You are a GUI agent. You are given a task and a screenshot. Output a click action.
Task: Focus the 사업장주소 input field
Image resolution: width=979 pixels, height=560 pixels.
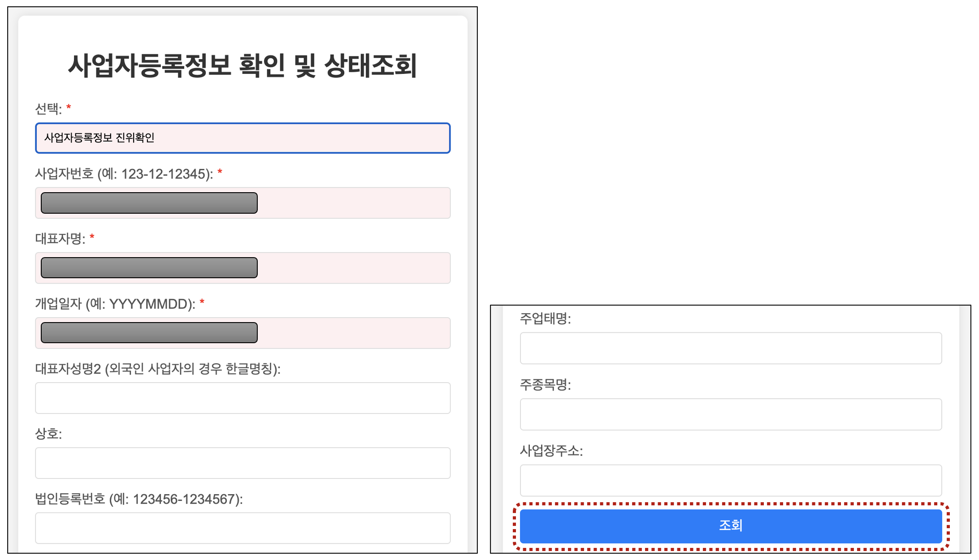[730, 480]
